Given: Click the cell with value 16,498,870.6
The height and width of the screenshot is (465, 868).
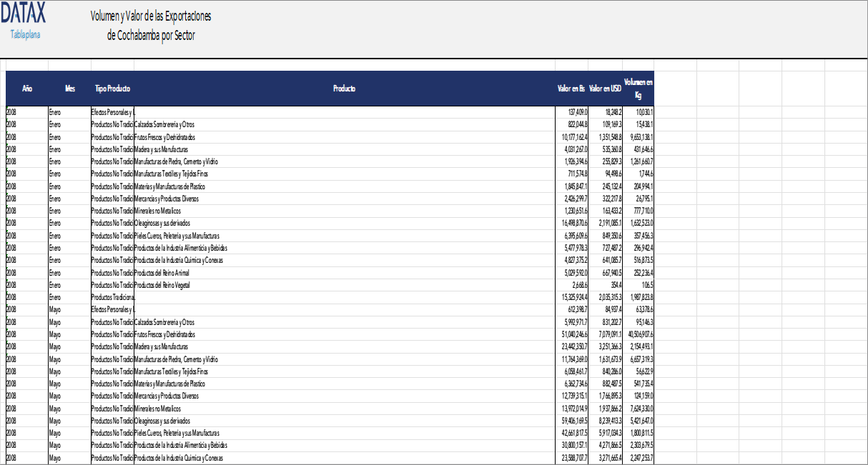Looking at the screenshot, I should pyautogui.click(x=573, y=223).
